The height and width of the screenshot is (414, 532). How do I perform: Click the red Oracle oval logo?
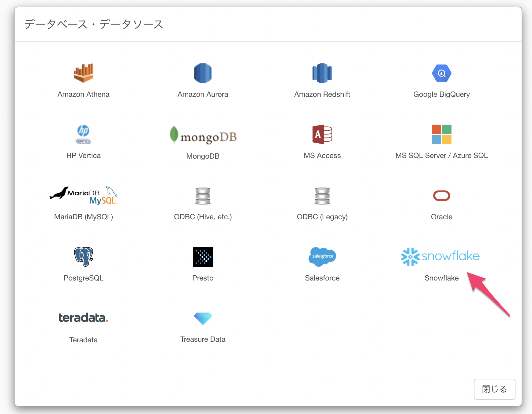[442, 196]
